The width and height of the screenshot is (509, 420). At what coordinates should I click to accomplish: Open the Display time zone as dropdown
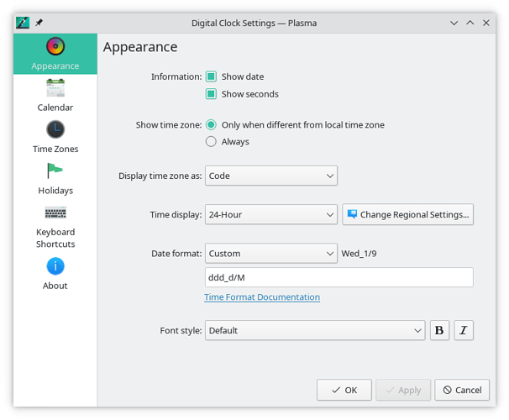[271, 176]
